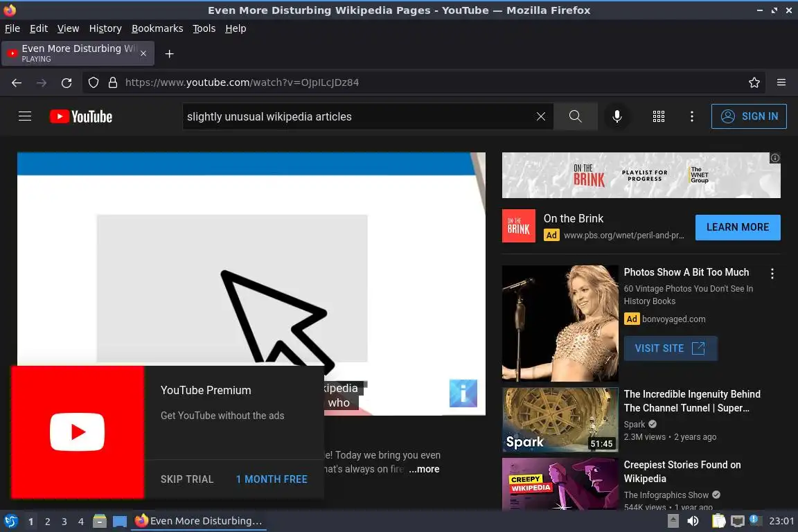Open www.pbs.org ad link
Screen dimensions: 798x532
tap(623, 236)
